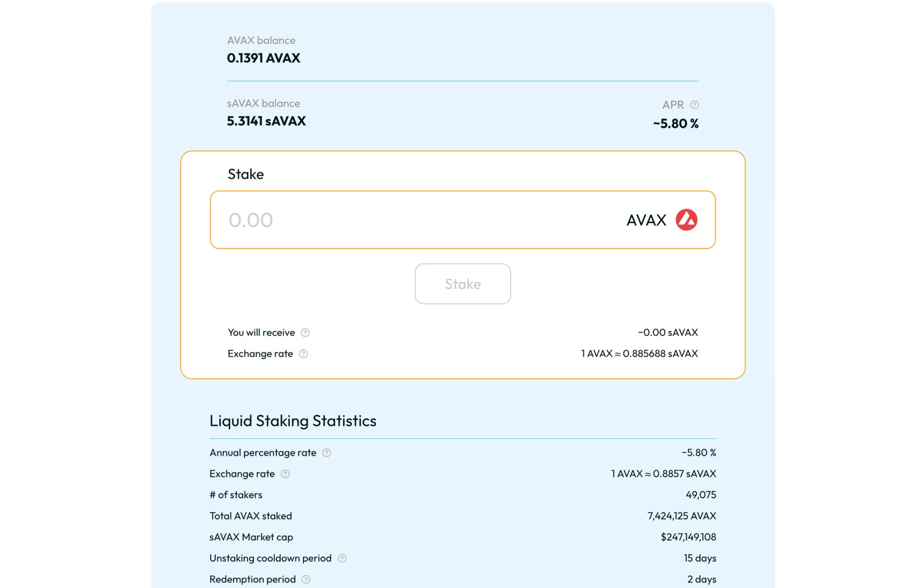Image resolution: width=923 pixels, height=588 pixels.
Task: Click the Liquid Staking Statistics heading
Action: 293,421
